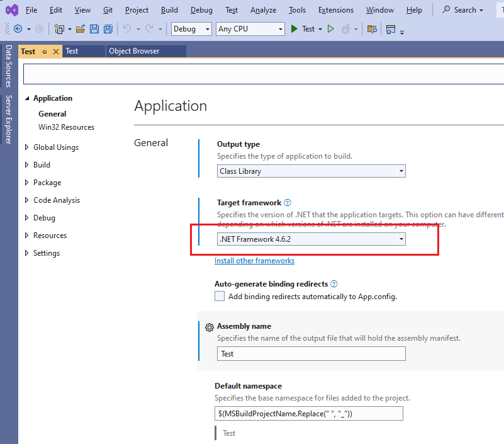Screen dimensions: 504x444
Task: Open the Debug configuration dropdown
Action: [191, 29]
